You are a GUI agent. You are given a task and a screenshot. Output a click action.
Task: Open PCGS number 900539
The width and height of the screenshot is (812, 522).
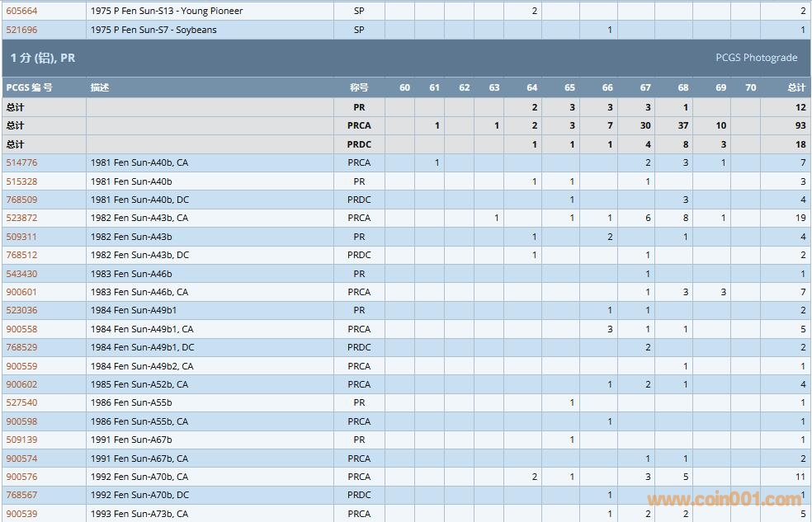(21, 514)
